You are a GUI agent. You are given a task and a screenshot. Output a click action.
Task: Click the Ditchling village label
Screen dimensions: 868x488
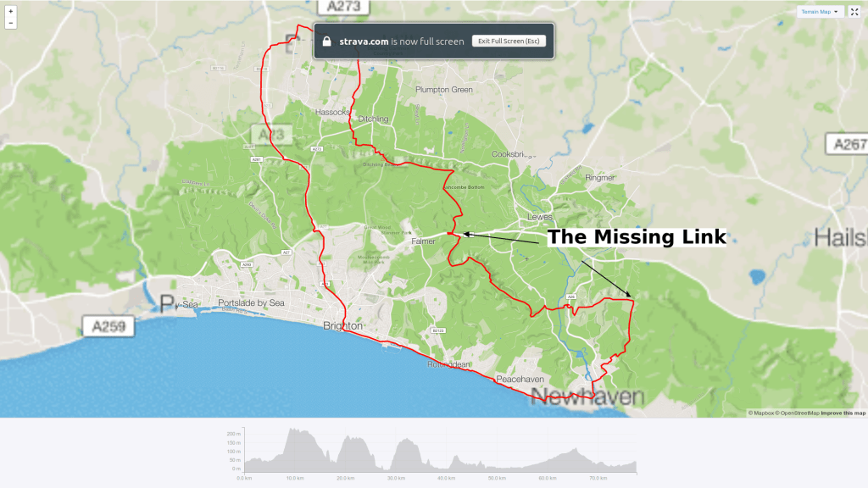point(373,119)
